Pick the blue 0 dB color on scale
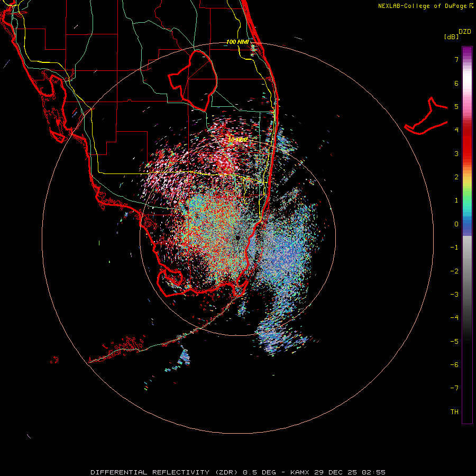This screenshot has width=476, height=476. point(467,224)
